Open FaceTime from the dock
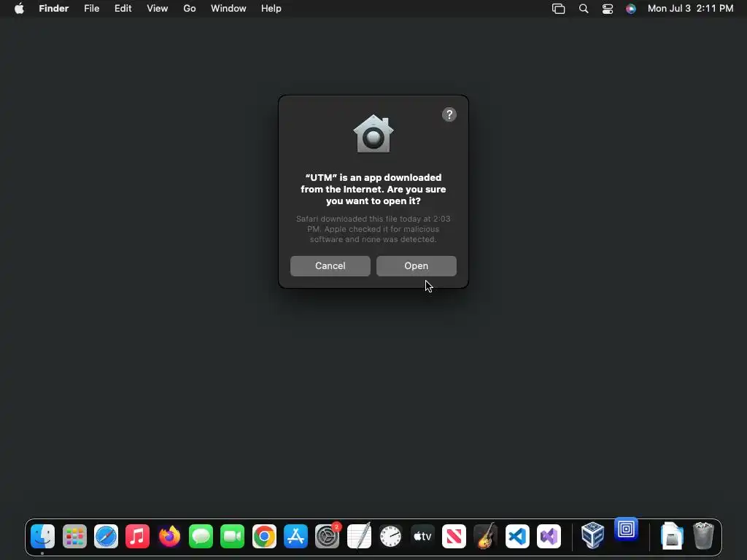 click(x=232, y=536)
